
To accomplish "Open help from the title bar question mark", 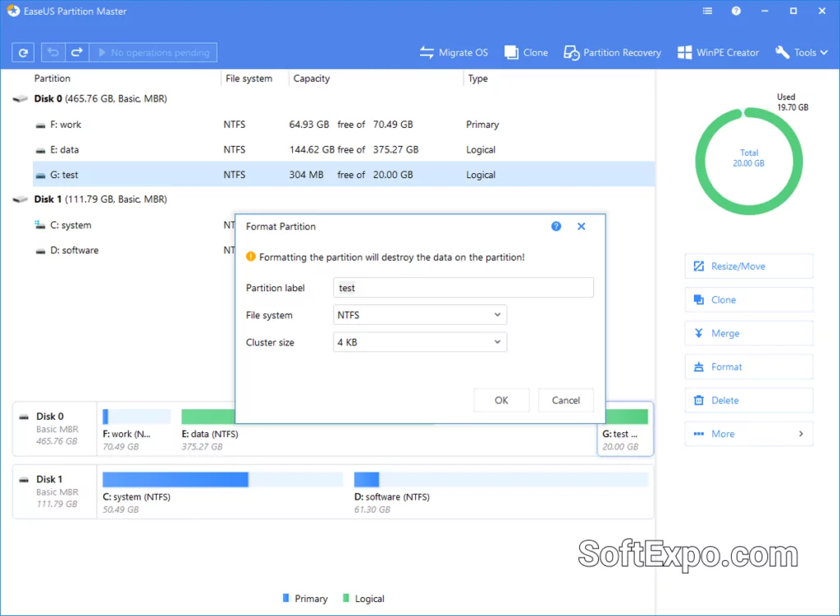I will tap(736, 11).
